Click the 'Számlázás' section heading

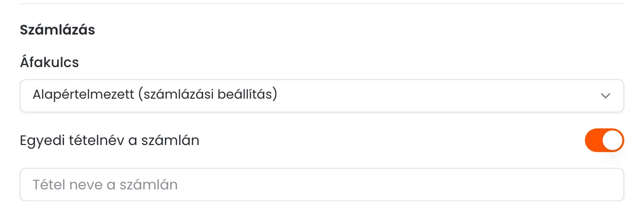pyautogui.click(x=58, y=30)
